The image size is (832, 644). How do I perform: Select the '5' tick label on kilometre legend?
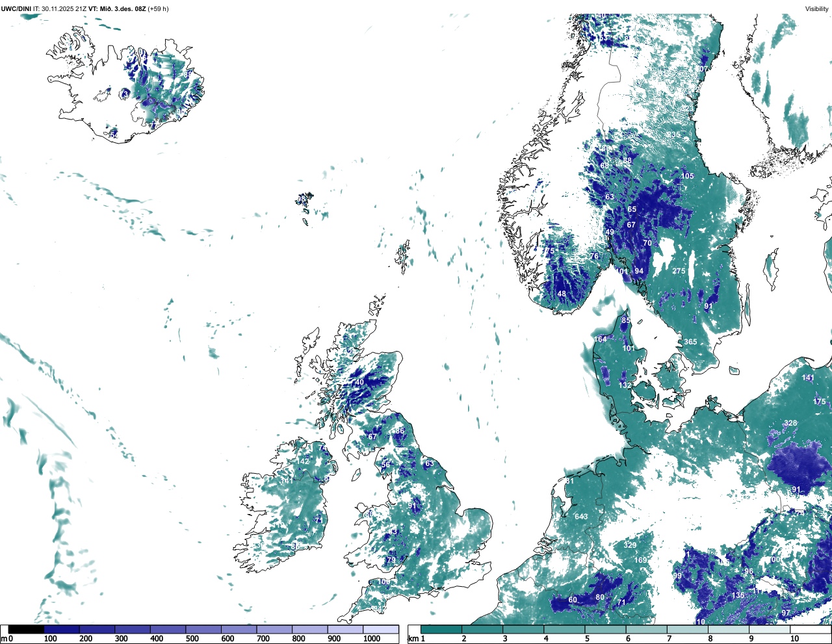587,639
